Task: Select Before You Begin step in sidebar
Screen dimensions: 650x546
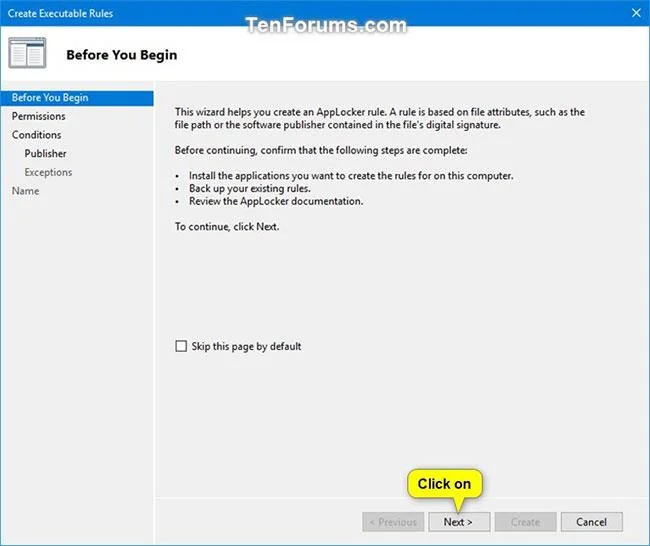Action: (x=77, y=98)
